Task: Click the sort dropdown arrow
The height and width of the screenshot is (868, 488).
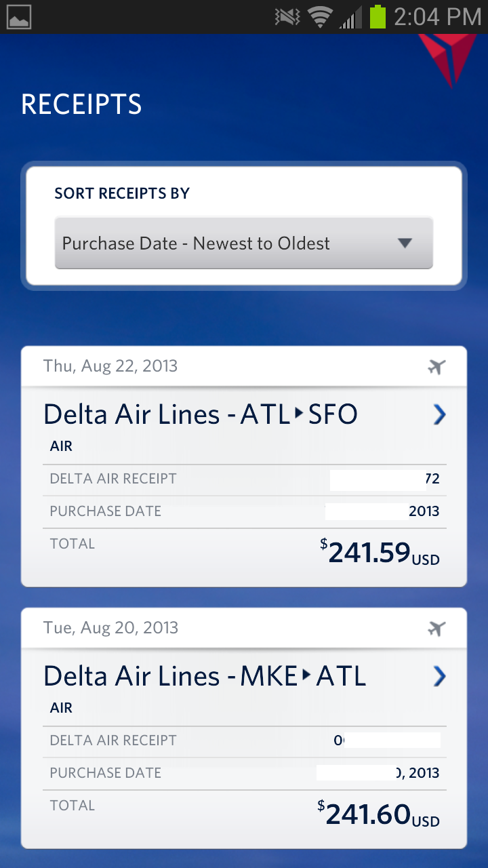Action: click(x=405, y=243)
